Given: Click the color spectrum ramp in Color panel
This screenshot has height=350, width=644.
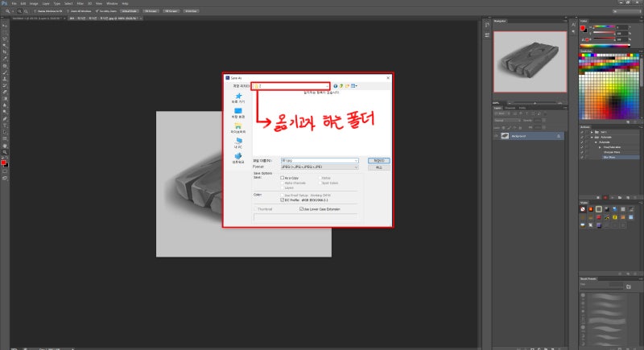Looking at the screenshot, I should 605,46.
